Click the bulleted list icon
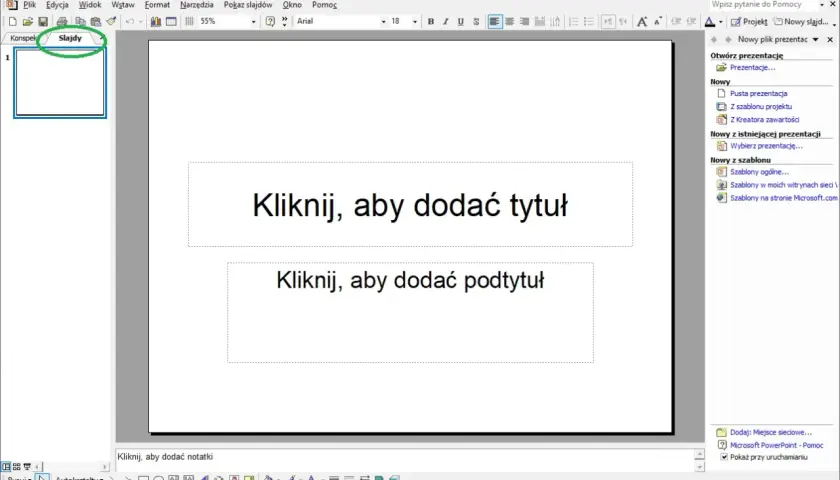The image size is (840, 480). tap(589, 22)
